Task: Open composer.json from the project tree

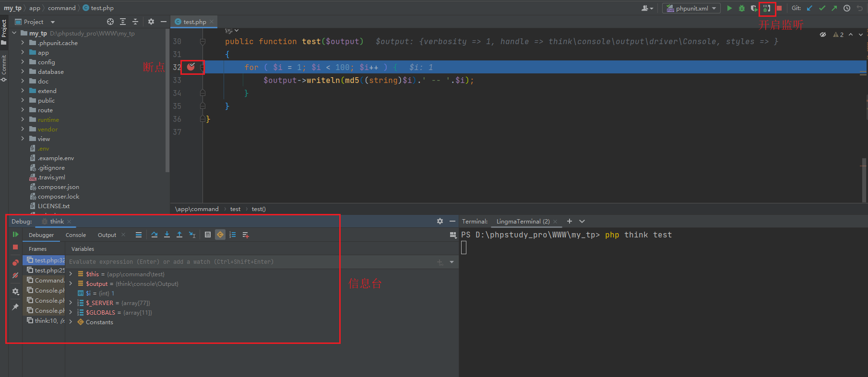Action: (58, 187)
